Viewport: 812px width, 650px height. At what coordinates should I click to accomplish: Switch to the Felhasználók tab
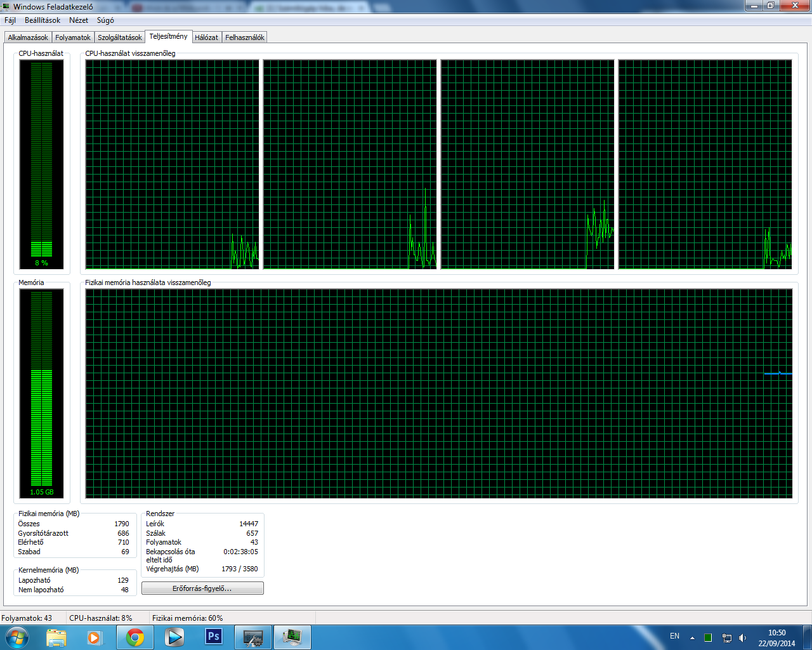(x=245, y=37)
